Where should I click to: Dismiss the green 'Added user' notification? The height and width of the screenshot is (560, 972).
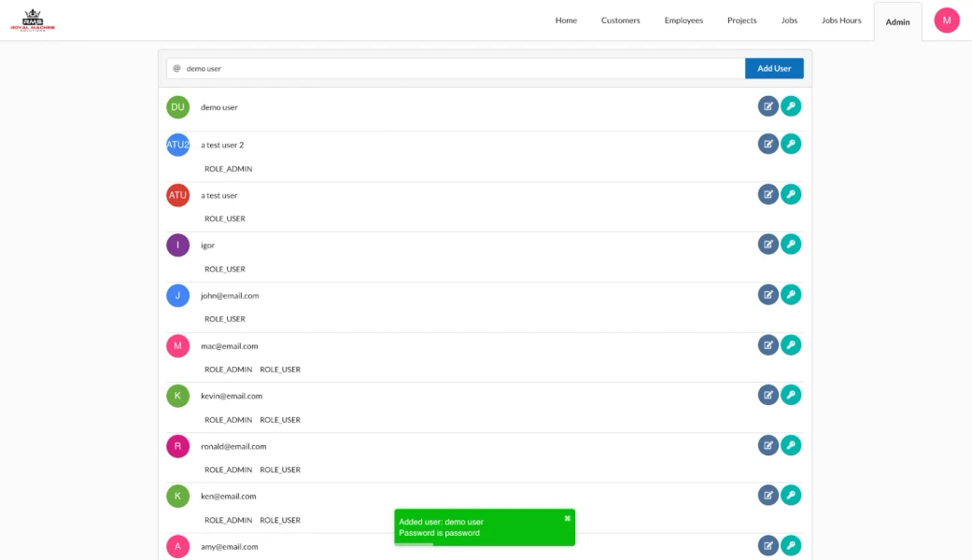point(567,518)
